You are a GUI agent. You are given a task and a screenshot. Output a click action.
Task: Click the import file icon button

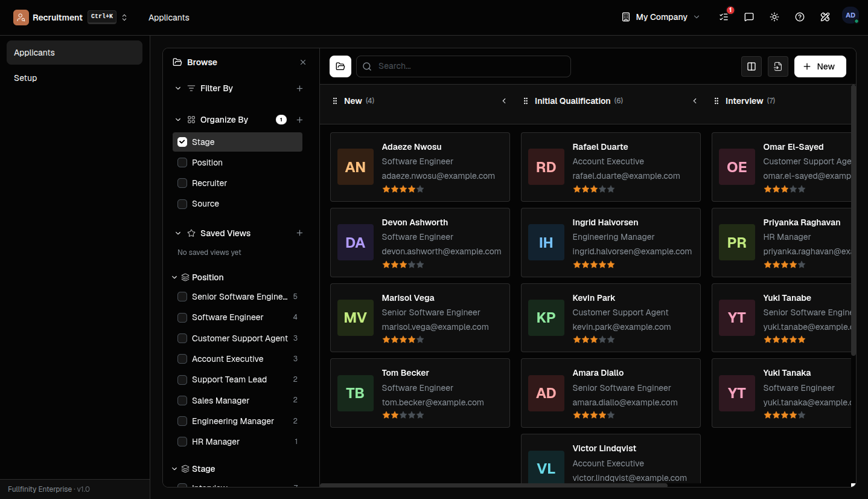click(x=778, y=66)
